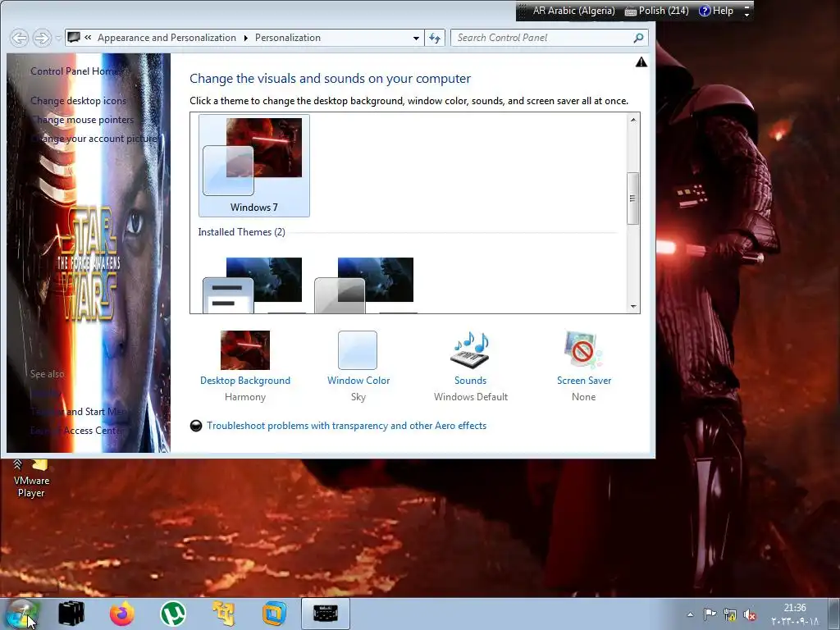Select the Windows 7 theme

(x=254, y=166)
